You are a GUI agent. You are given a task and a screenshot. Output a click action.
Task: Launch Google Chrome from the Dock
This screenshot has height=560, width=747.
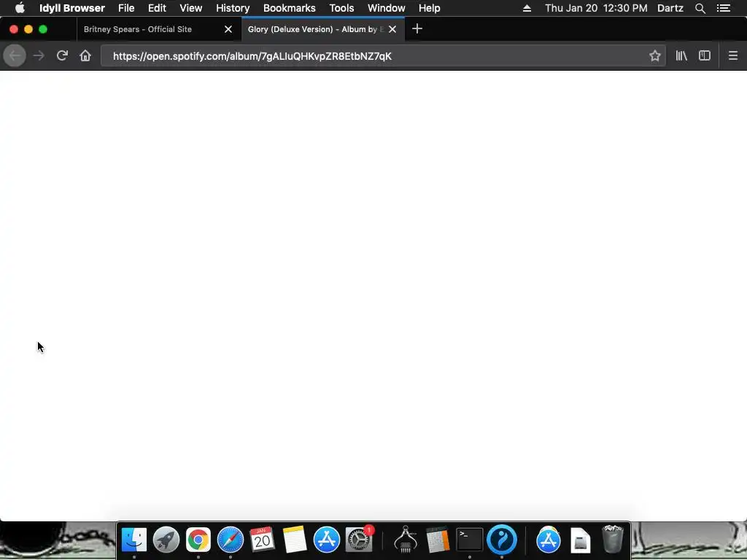(198, 540)
